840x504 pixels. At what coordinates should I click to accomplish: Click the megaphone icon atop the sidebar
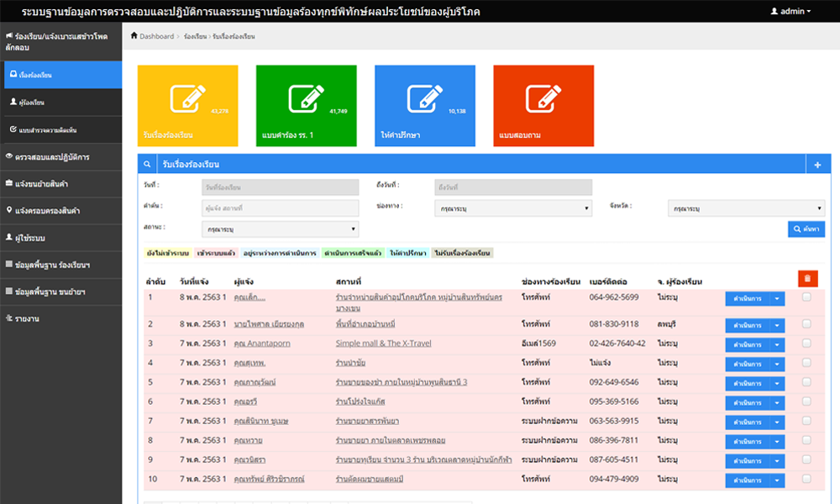(9, 36)
